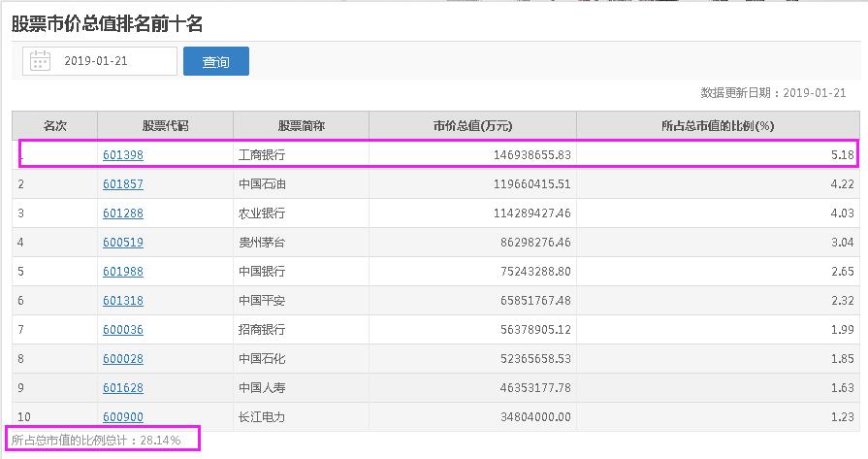Click the 所占总市值的比例(%) column header
868x459 pixels.
pos(718,126)
